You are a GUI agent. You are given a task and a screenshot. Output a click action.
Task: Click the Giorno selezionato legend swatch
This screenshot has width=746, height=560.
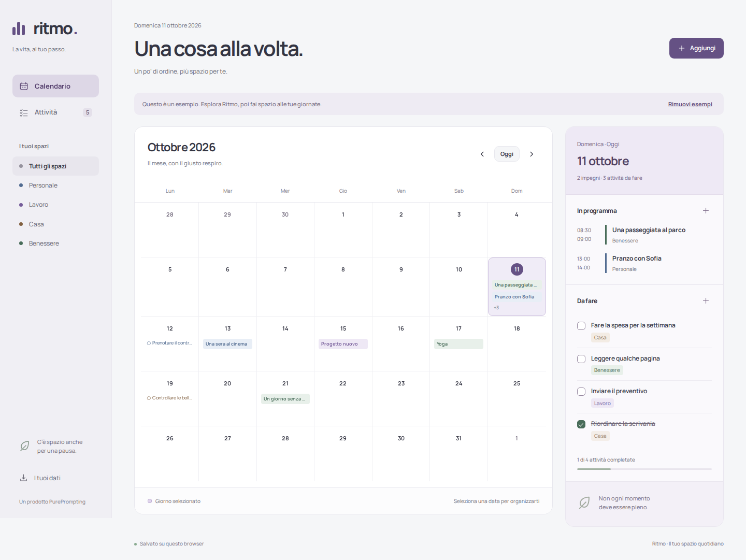point(150,501)
